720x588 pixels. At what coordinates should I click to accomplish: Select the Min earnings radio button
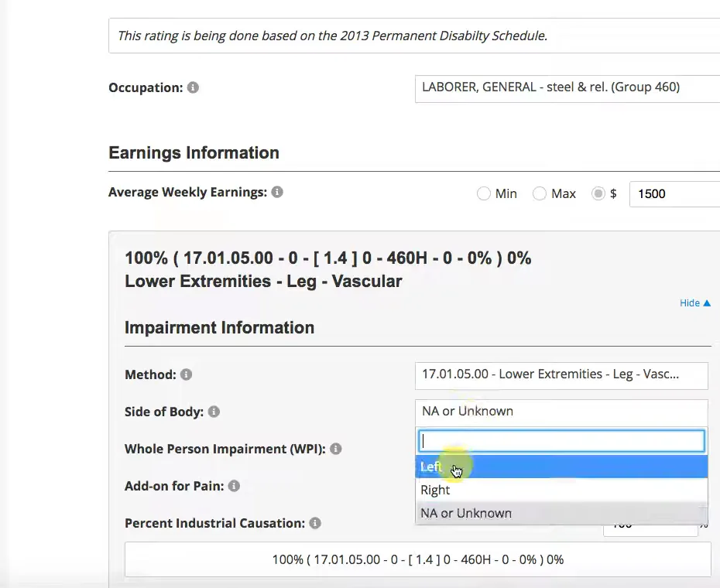pos(484,193)
